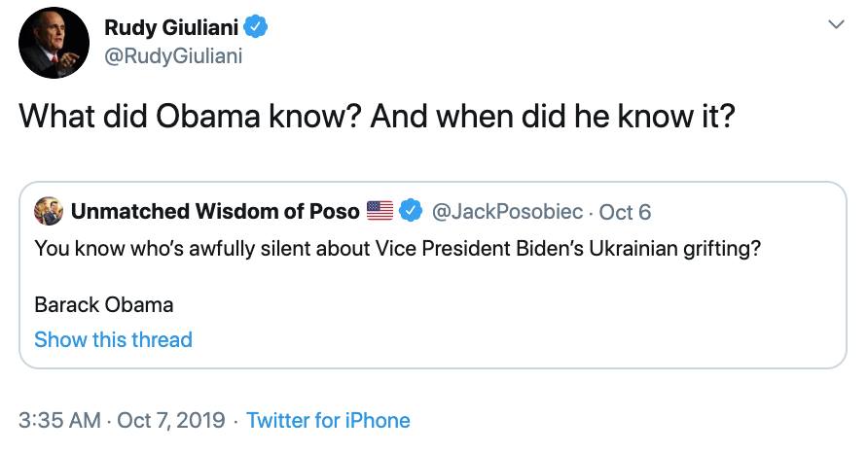This screenshot has width=868, height=453.
Task: Open 'Unmatched Wisdom of Poso' profile name
Action: click(x=215, y=210)
